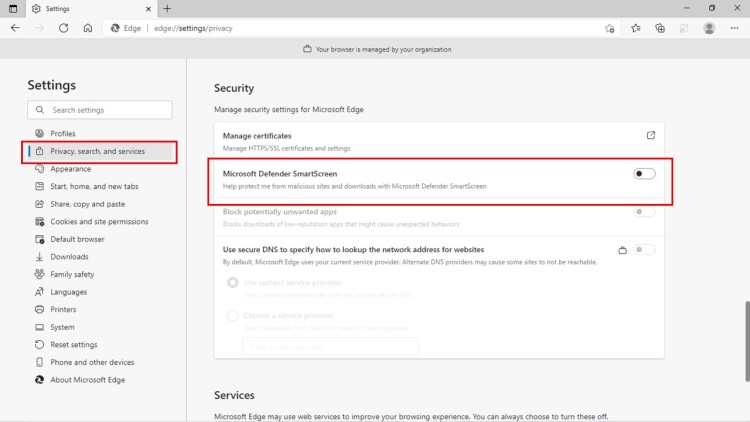Add this page to favorites
This screenshot has width=750, height=422.
click(610, 28)
